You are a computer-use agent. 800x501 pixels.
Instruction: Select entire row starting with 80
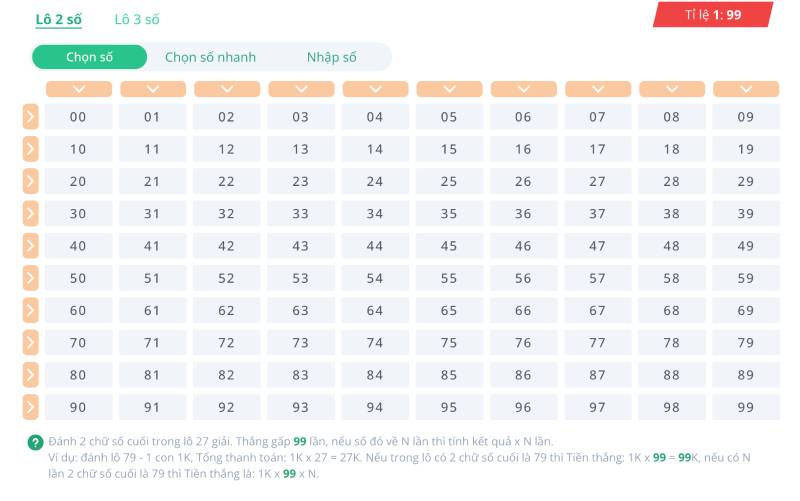[30, 375]
